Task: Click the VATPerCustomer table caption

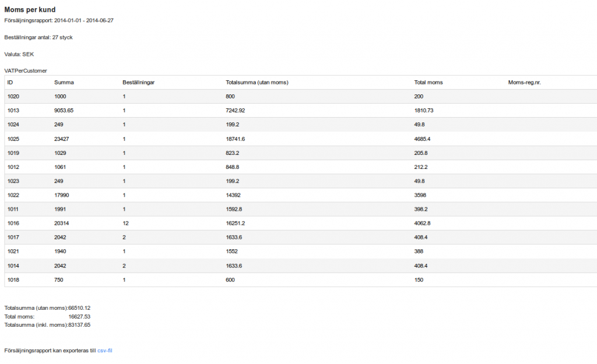Action: (26, 70)
